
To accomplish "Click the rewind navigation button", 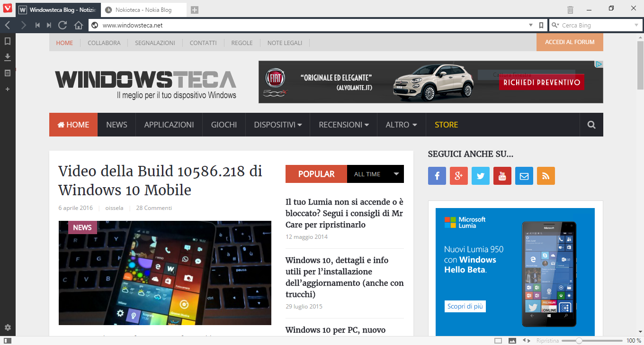I will (37, 25).
